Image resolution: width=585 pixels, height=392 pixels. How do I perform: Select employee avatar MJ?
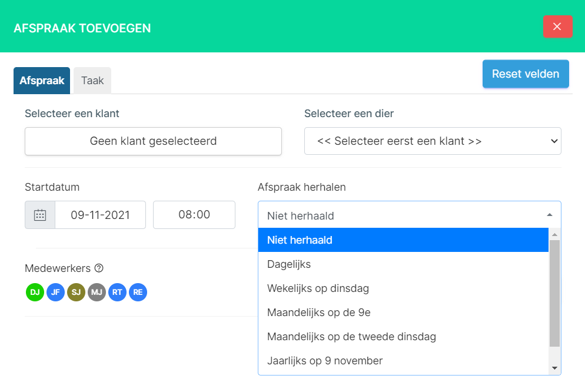pos(97,292)
